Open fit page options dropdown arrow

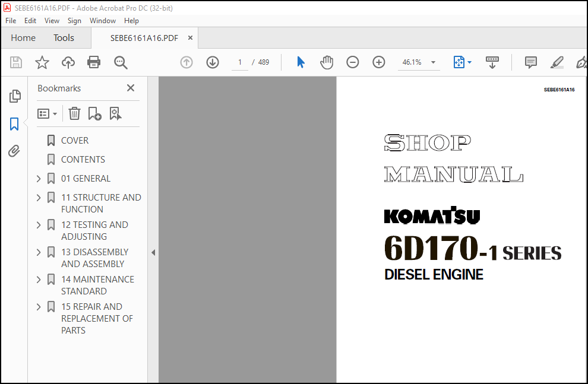[x=469, y=62]
